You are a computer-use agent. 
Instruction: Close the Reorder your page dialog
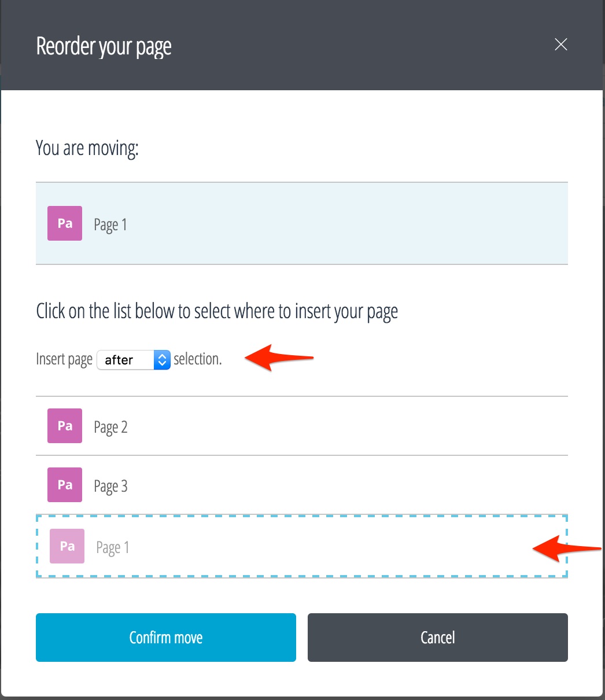560,45
